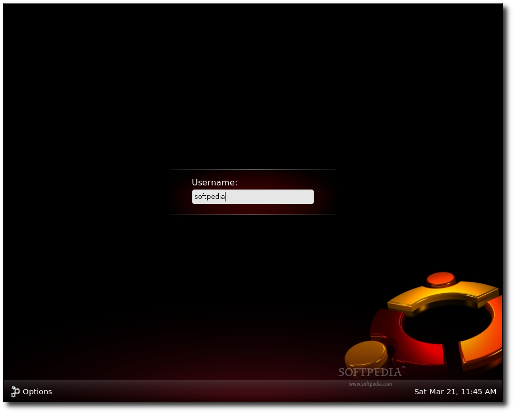
Task: Click the SOFTPEDIA watermark text
Action: tap(370, 372)
